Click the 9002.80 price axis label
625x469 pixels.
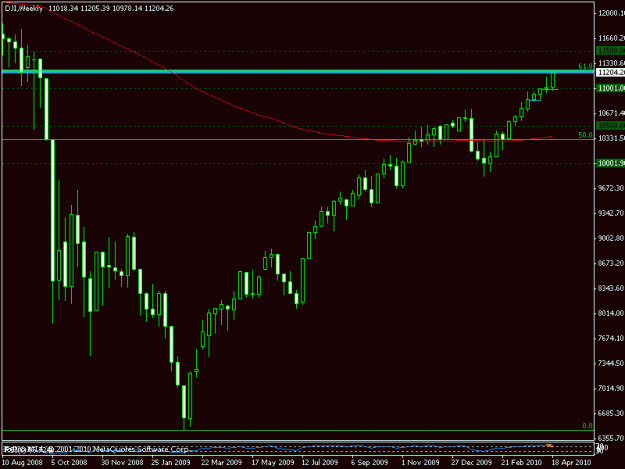click(x=611, y=238)
